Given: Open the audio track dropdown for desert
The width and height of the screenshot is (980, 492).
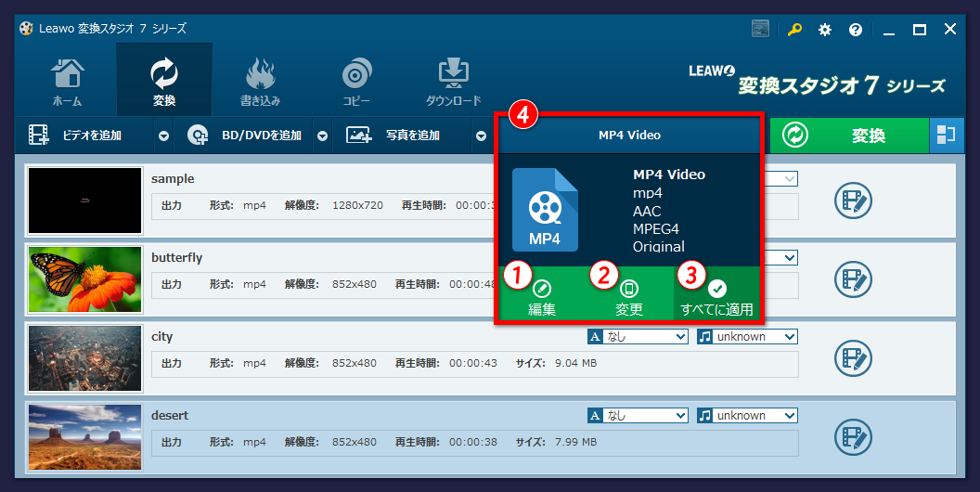Looking at the screenshot, I should tap(748, 416).
